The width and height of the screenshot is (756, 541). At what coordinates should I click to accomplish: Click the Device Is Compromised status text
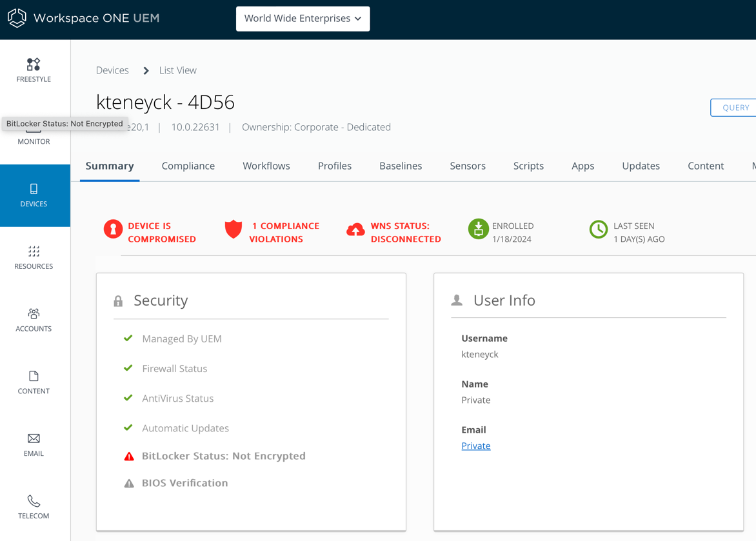pyautogui.click(x=161, y=232)
